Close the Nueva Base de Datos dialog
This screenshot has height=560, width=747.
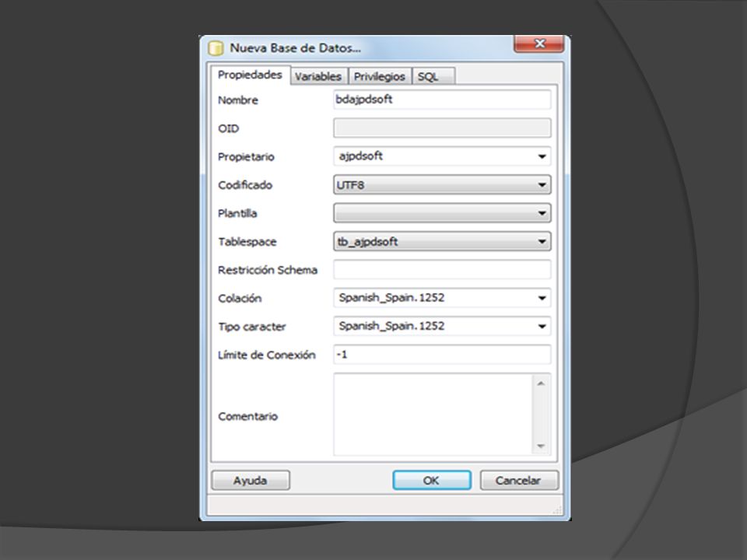click(539, 44)
